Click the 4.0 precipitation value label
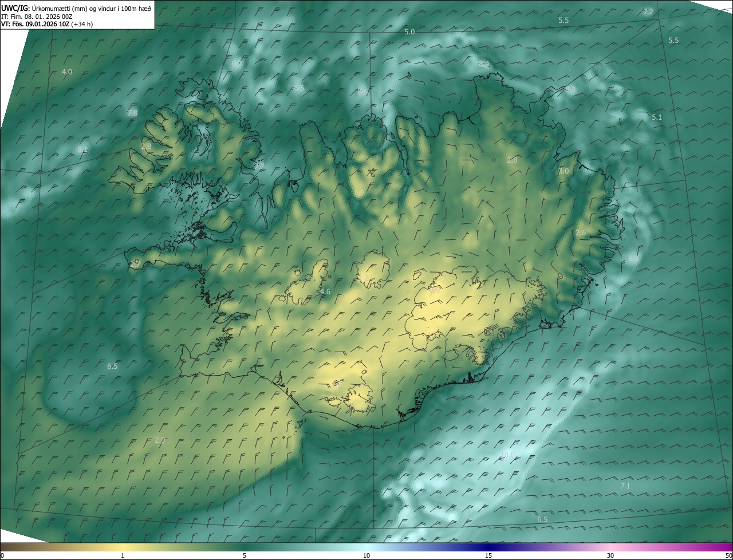Screen dimensions: 733x560 [67, 72]
